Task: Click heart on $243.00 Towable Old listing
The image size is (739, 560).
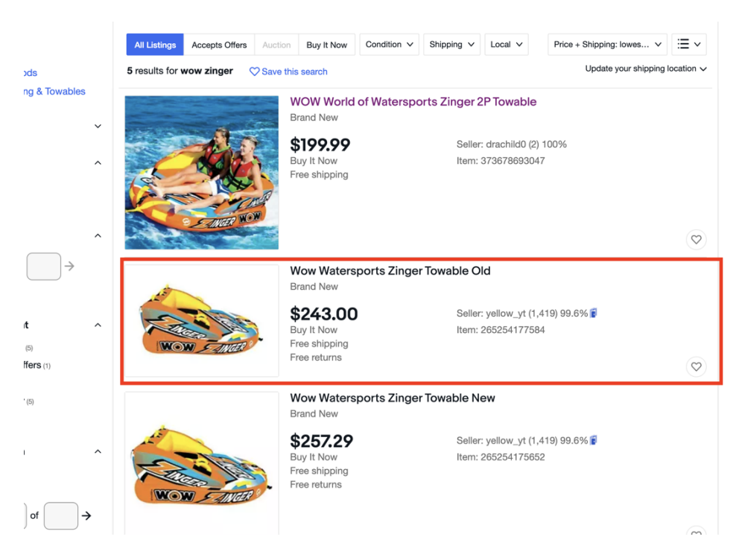Action: point(696,366)
